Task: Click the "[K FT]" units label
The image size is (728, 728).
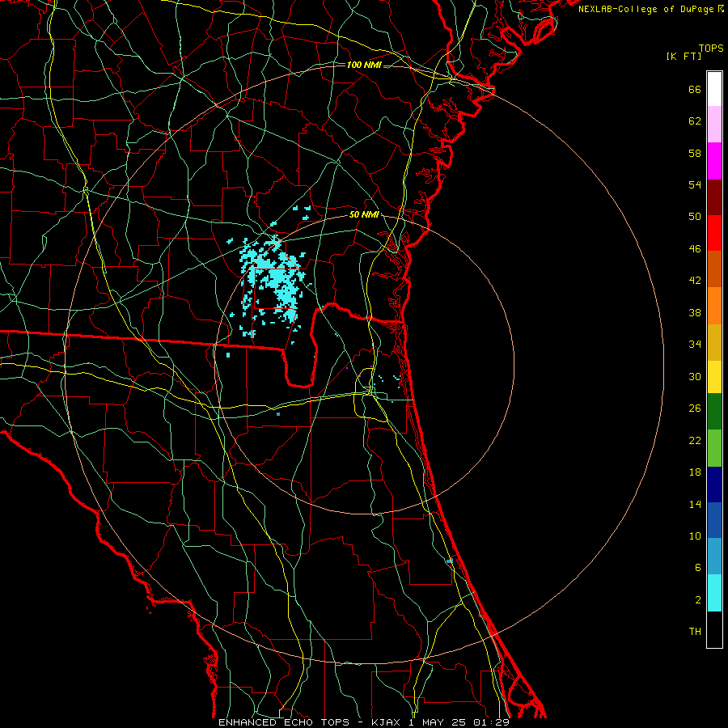Action: (x=684, y=56)
